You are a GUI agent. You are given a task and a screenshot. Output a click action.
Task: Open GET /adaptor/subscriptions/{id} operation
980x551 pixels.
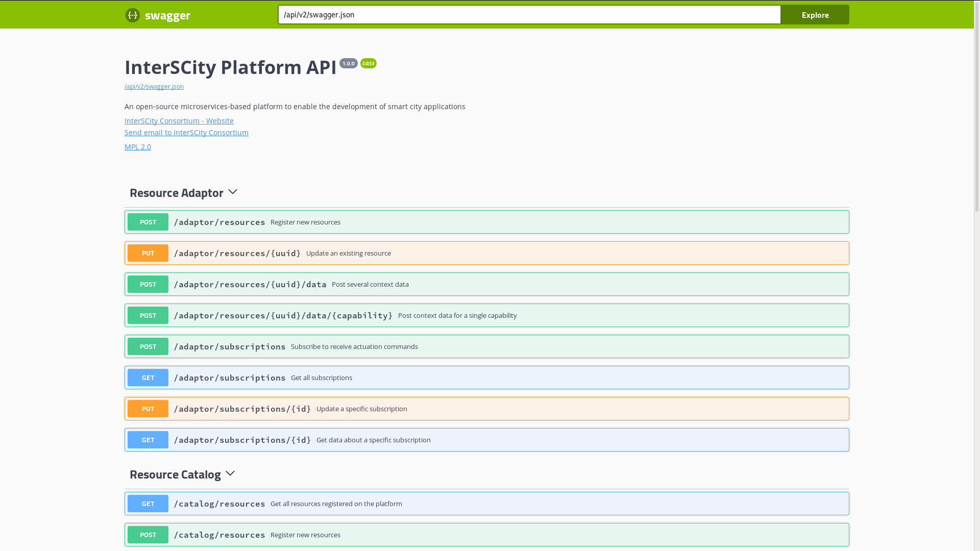[373, 440]
